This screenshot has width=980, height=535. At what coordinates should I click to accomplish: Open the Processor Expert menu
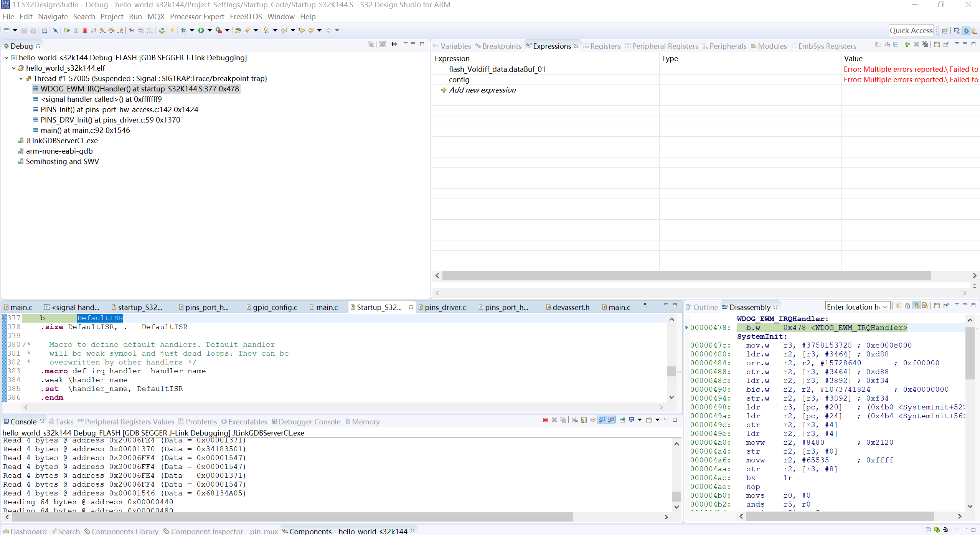click(x=197, y=17)
